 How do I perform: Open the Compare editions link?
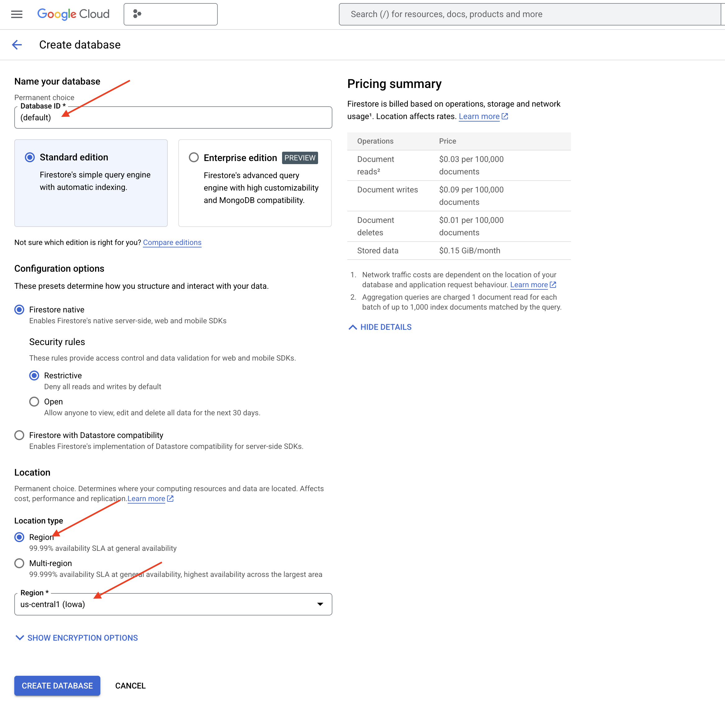(172, 242)
